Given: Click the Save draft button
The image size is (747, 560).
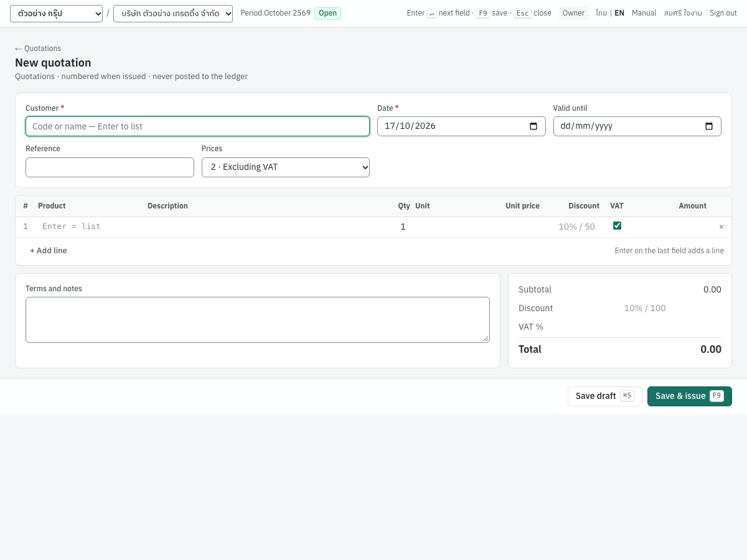Looking at the screenshot, I should click(x=604, y=396).
